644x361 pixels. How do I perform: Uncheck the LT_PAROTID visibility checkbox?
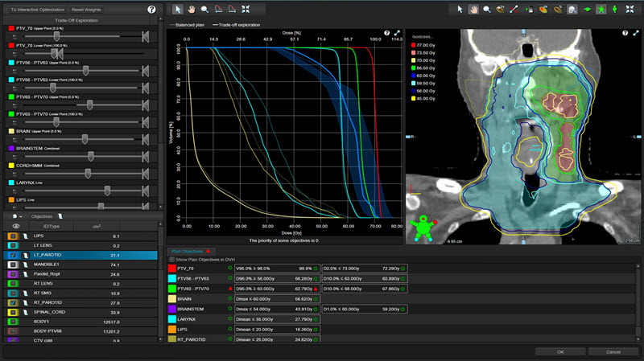coord(12,256)
